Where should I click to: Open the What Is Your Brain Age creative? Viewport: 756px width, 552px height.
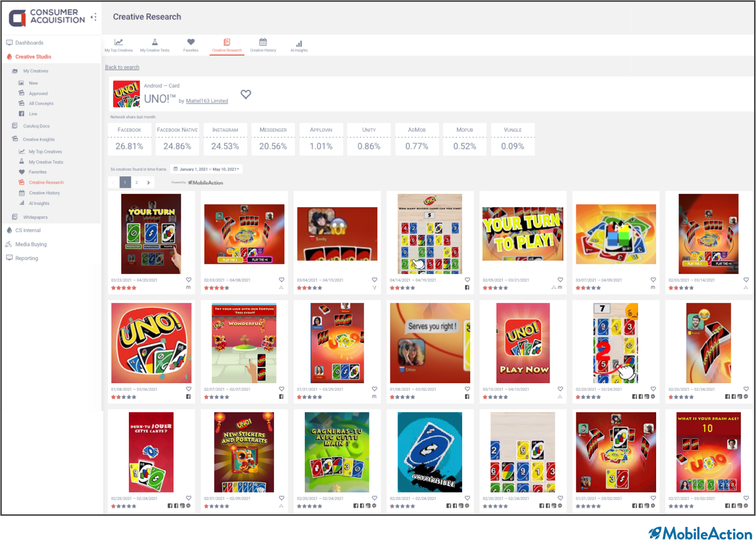point(708,452)
